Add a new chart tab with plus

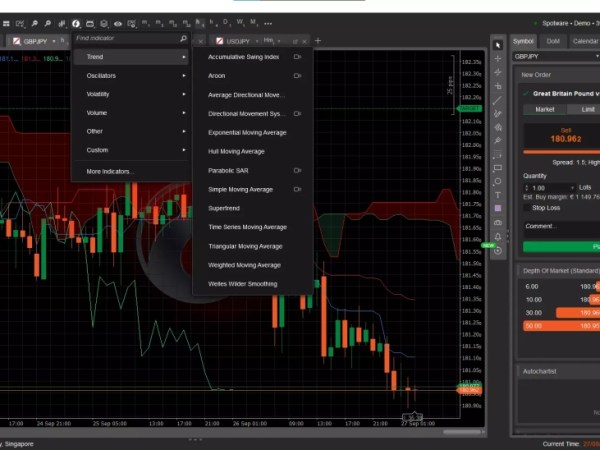(x=318, y=41)
